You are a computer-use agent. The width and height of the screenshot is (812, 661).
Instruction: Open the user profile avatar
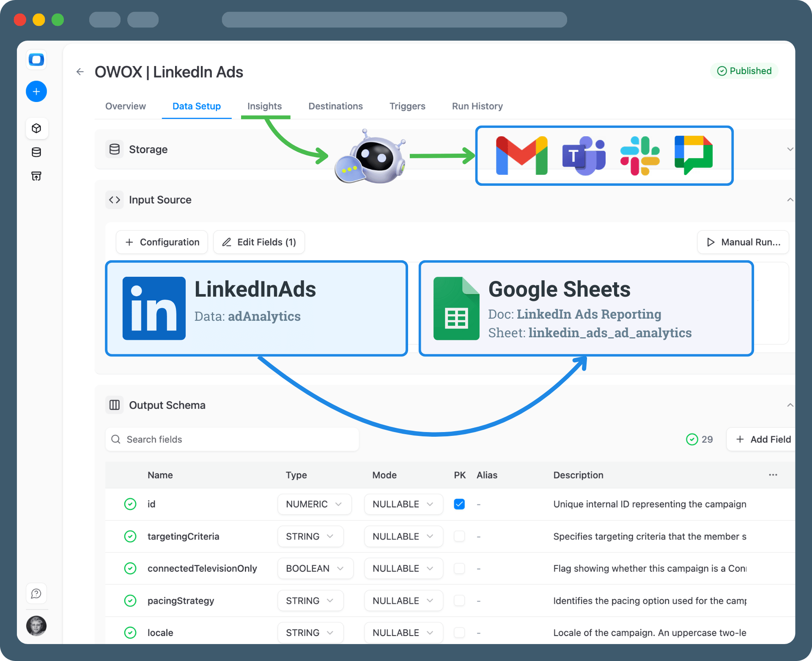36,625
